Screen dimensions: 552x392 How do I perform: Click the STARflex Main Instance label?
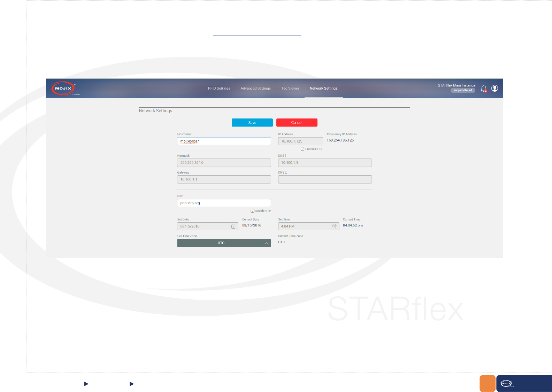click(x=457, y=85)
